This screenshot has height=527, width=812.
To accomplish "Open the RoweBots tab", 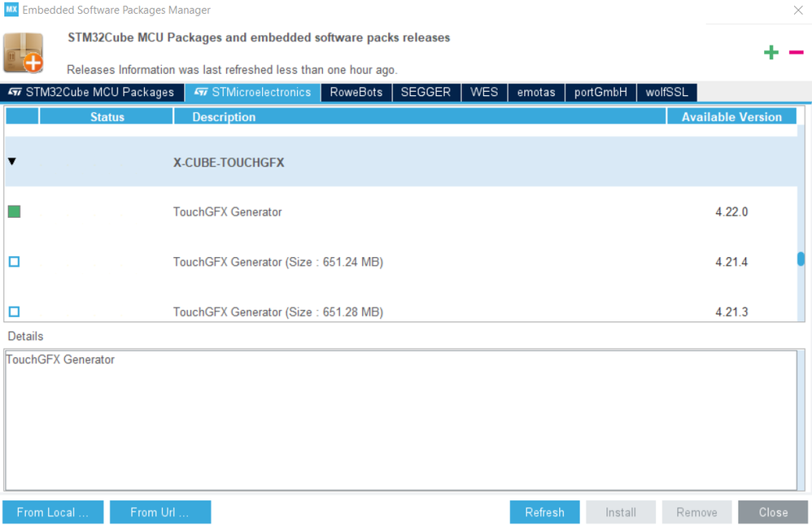I will pyautogui.click(x=356, y=92).
